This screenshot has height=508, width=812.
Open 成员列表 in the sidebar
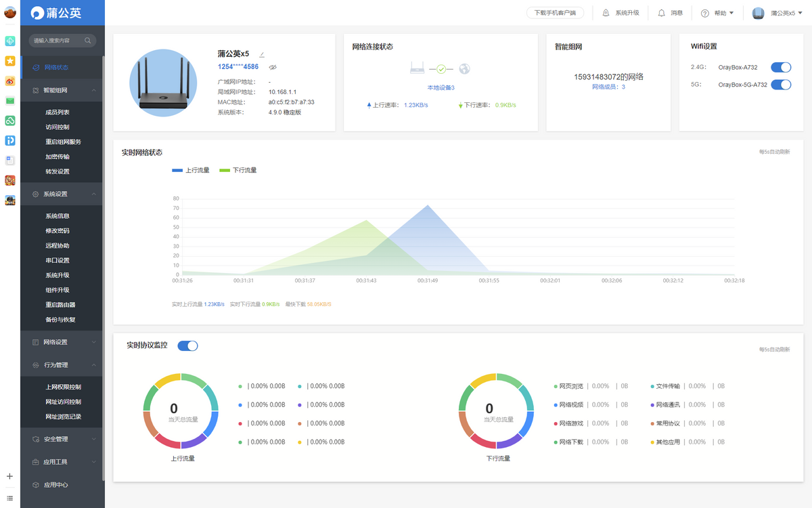(58, 112)
